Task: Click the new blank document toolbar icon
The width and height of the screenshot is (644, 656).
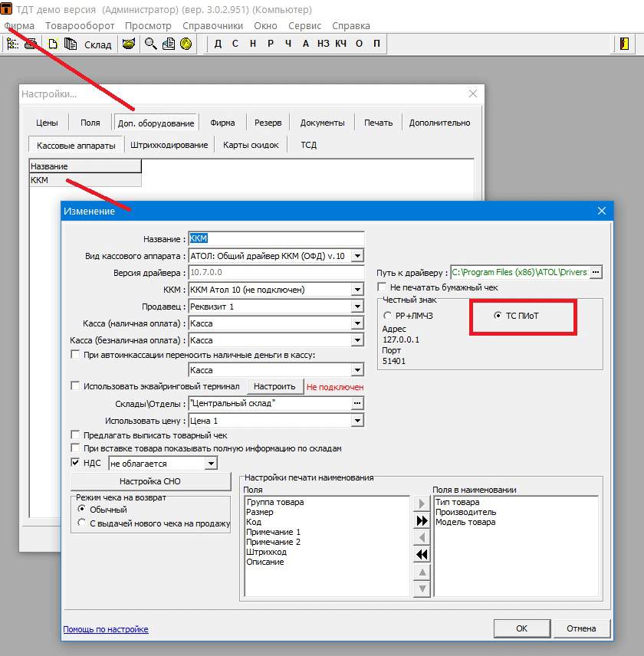Action: [x=53, y=44]
